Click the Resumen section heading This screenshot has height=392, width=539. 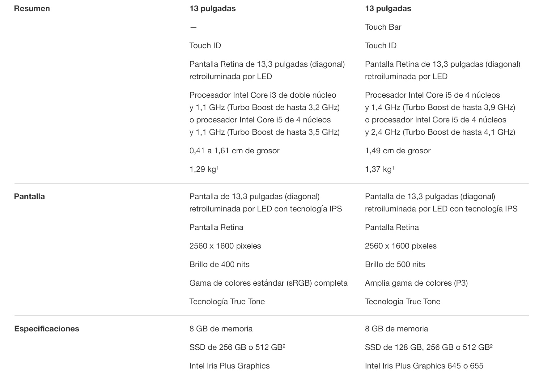(x=32, y=8)
